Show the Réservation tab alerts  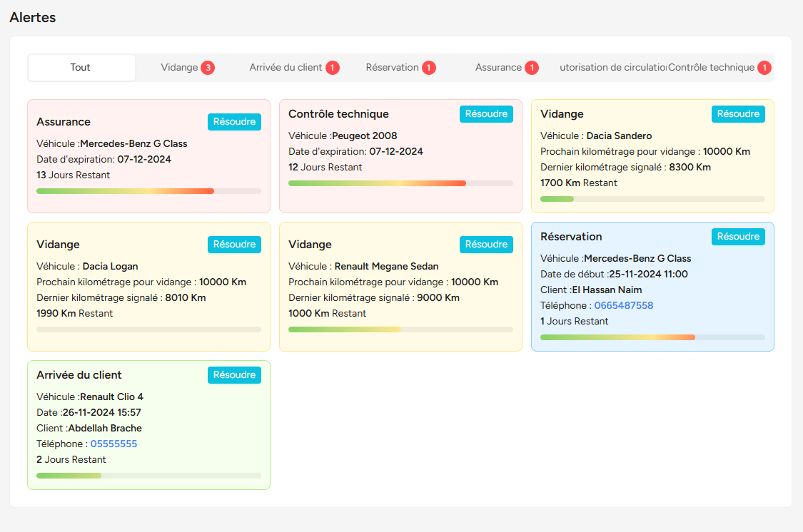pos(400,68)
